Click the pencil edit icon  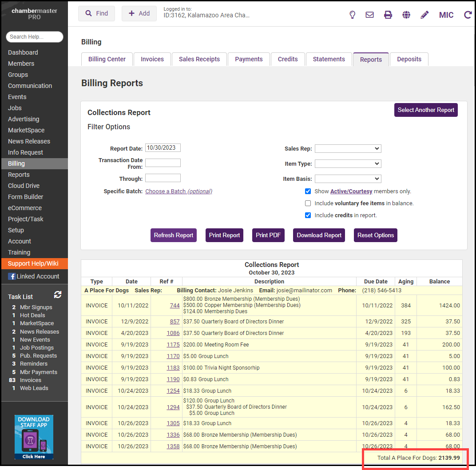(424, 15)
